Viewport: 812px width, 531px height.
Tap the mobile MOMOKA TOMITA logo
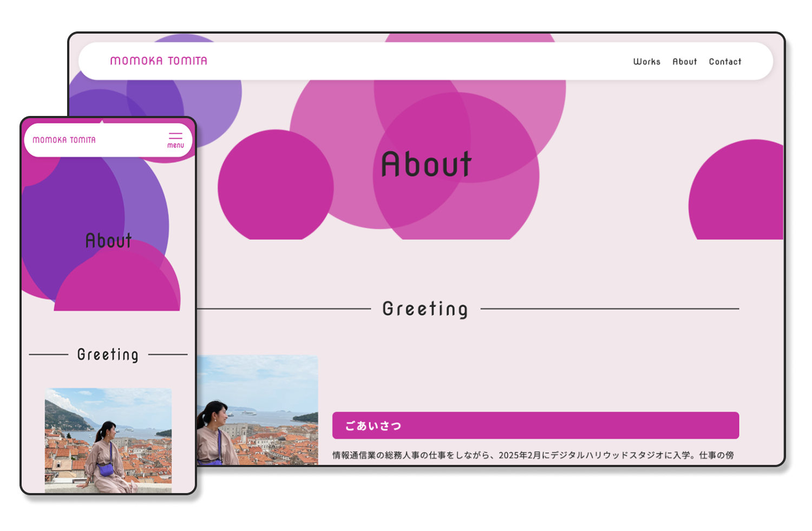[64, 140]
